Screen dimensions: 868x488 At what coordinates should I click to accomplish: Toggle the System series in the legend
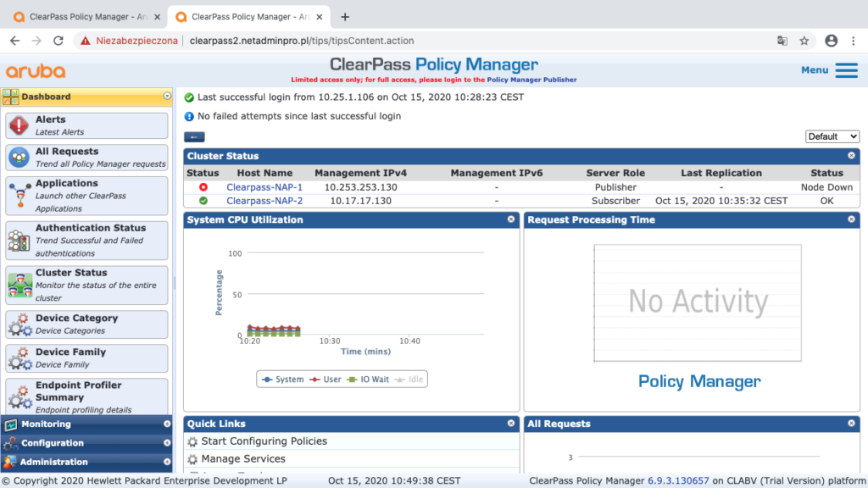282,379
